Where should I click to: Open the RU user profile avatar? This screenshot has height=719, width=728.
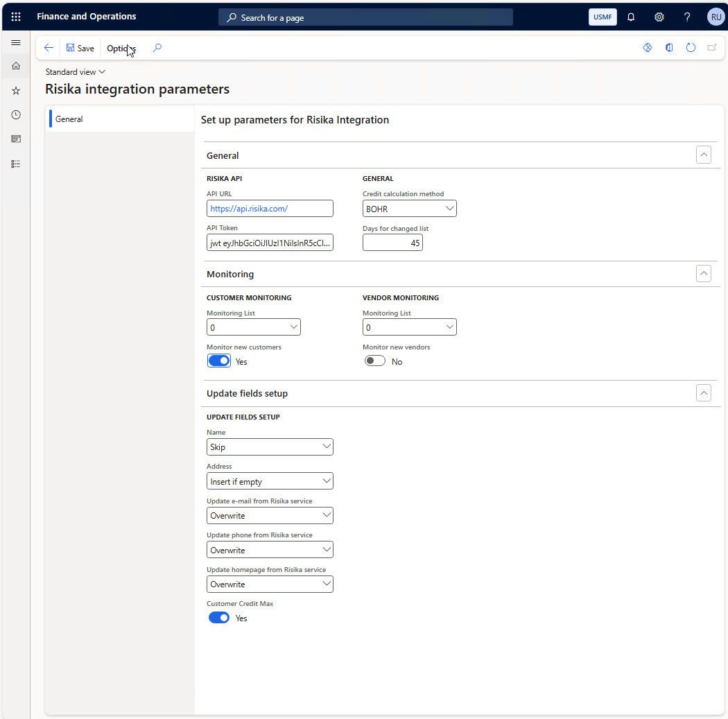pyautogui.click(x=716, y=17)
